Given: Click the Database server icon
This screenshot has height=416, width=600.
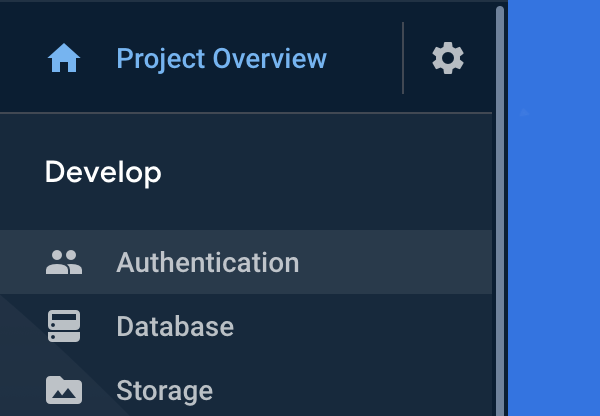Looking at the screenshot, I should 64,327.
